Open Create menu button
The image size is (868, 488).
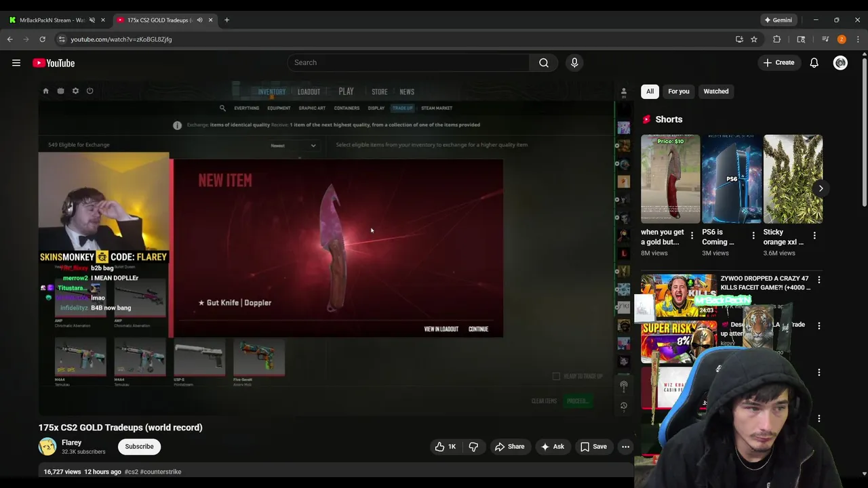(778, 62)
